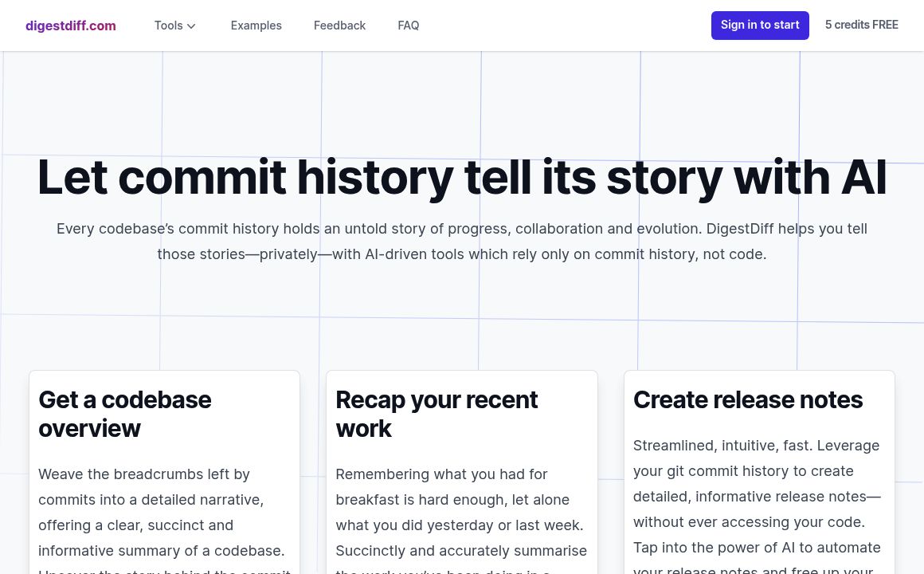This screenshot has height=574, width=924.
Task: Click the 5 credits FREE label
Action: [861, 25]
